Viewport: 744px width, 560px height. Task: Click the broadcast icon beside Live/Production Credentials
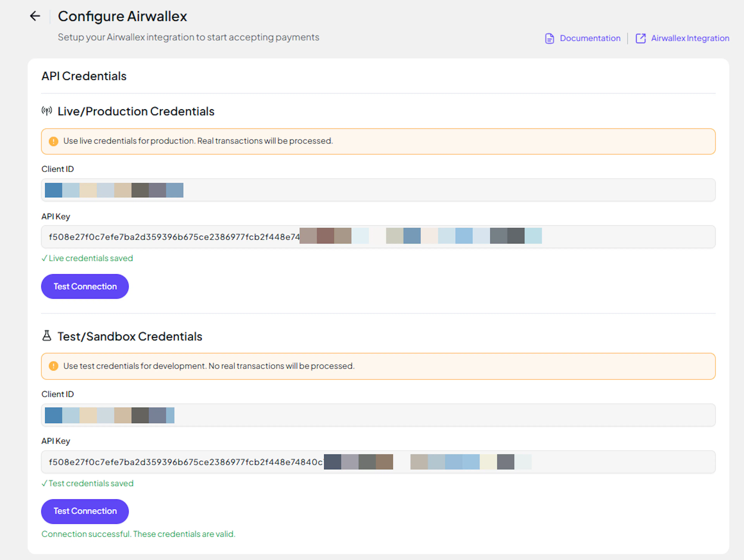coord(47,111)
